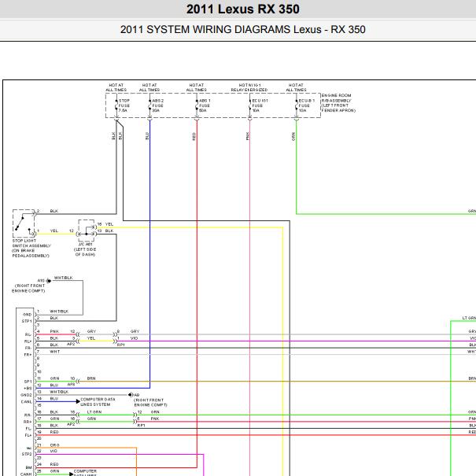Click the ECU IG1 fuse 10A symbol

[x=250, y=105]
